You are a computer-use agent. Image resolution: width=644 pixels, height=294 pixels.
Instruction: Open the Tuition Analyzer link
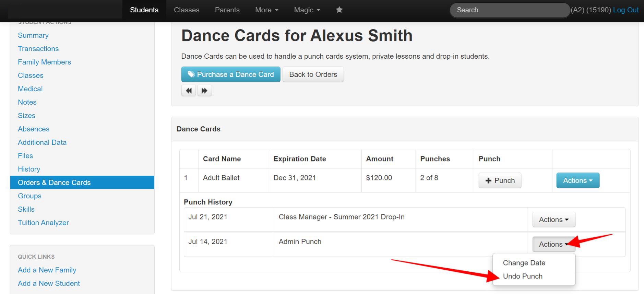(x=43, y=223)
